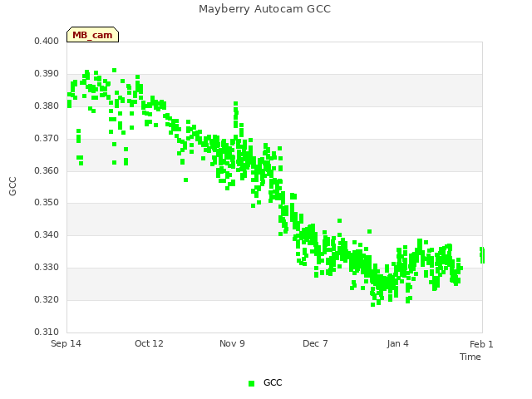Image resolution: width=532 pixels, height=399 pixels.
Task: Click the Dec 7 axis label
Action: coord(315,343)
